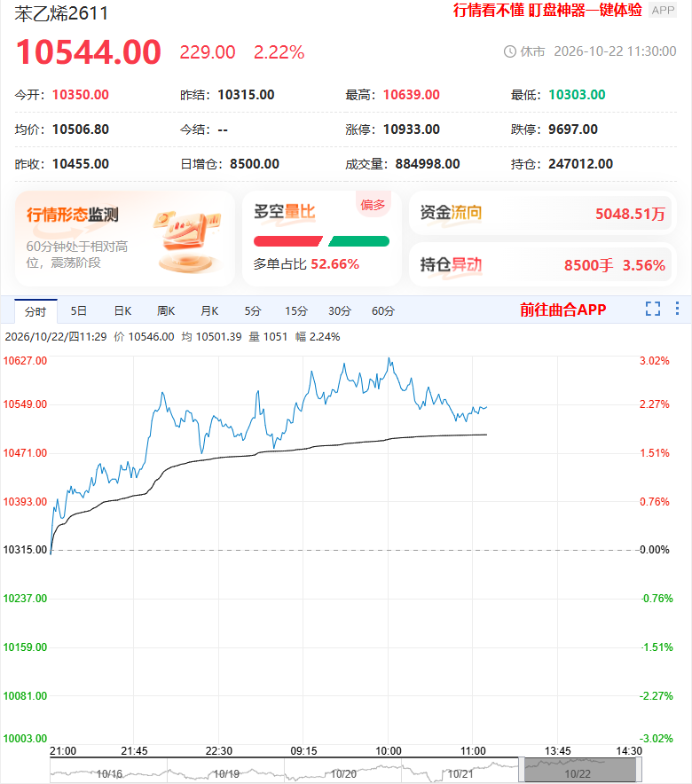The height and width of the screenshot is (784, 692).
Task: Click the 昨收 value 10455.00
Action: [81, 164]
